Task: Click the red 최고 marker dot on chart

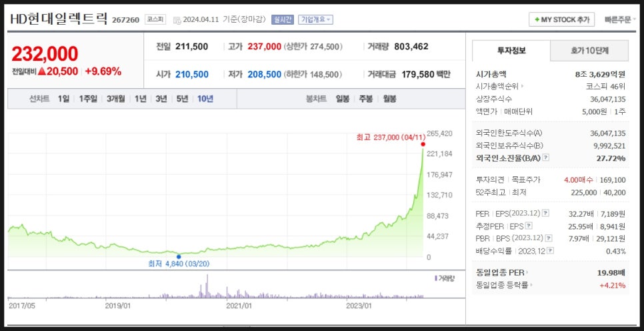Action: coord(423,144)
